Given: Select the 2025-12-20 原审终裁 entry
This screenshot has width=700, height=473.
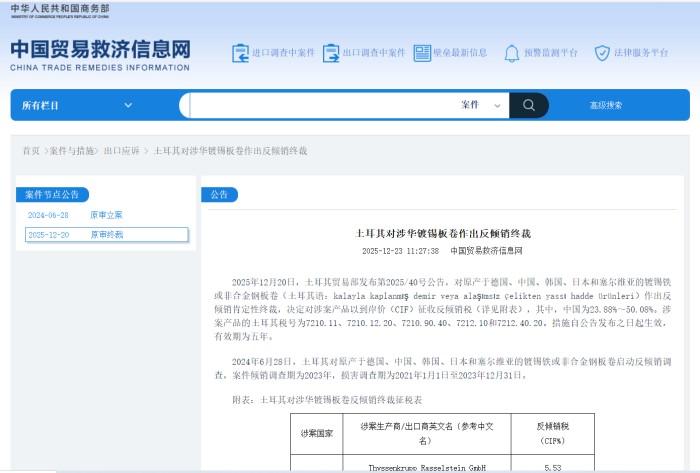Looking at the screenshot, I should [x=107, y=235].
